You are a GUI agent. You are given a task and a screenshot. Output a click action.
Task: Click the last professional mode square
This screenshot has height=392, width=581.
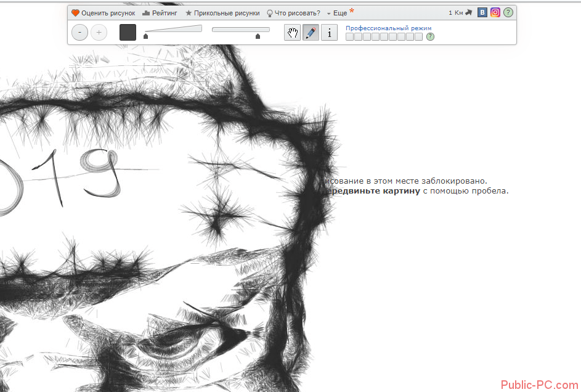[418, 37]
